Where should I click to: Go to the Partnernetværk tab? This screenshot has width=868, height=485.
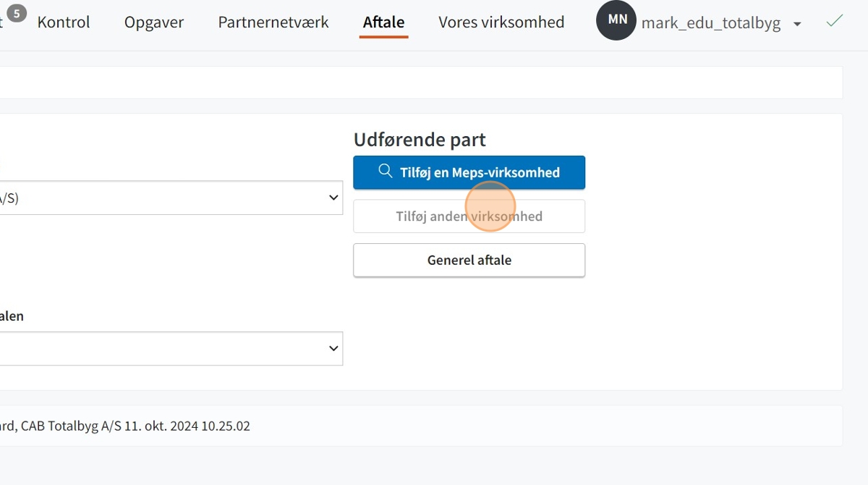click(273, 22)
